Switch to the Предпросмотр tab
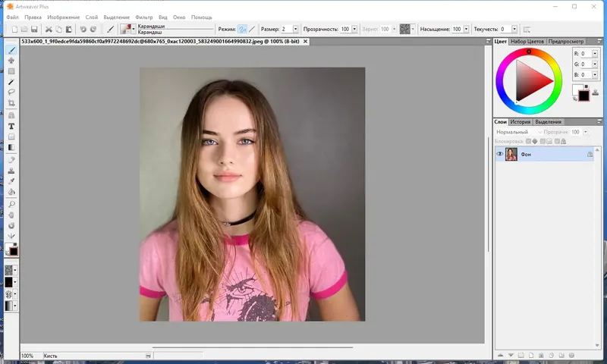 565,42
